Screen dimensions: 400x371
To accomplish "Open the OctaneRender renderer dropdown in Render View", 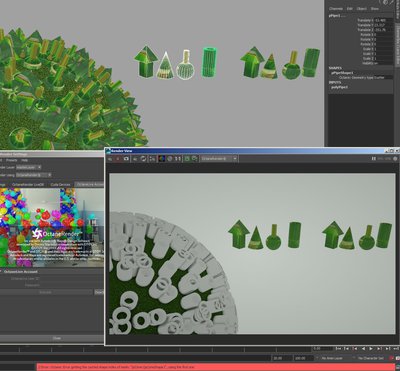I will (x=219, y=159).
